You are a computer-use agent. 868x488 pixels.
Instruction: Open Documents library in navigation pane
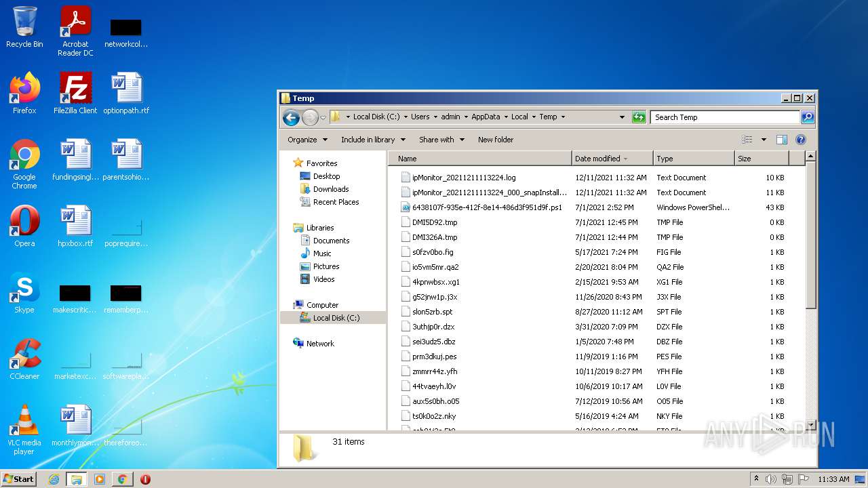tap(331, 241)
